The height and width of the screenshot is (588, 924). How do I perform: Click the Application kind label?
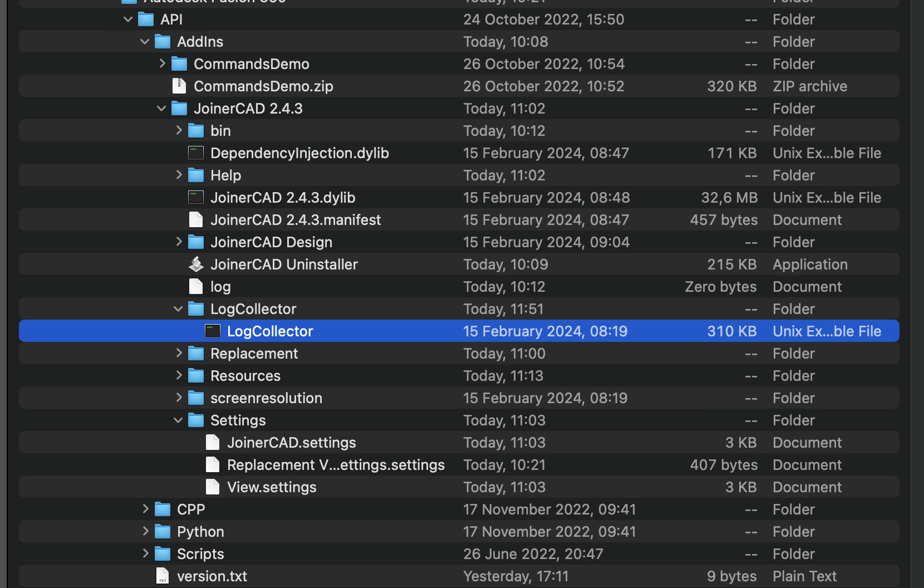[810, 264]
